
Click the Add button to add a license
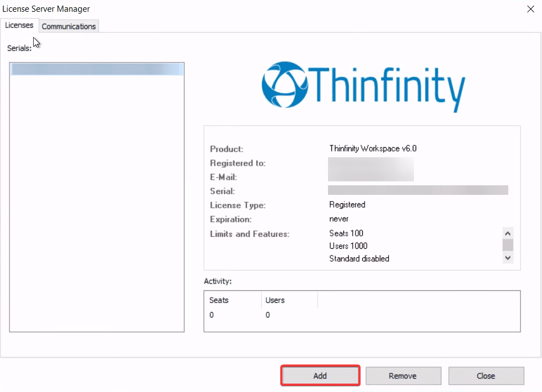point(320,376)
